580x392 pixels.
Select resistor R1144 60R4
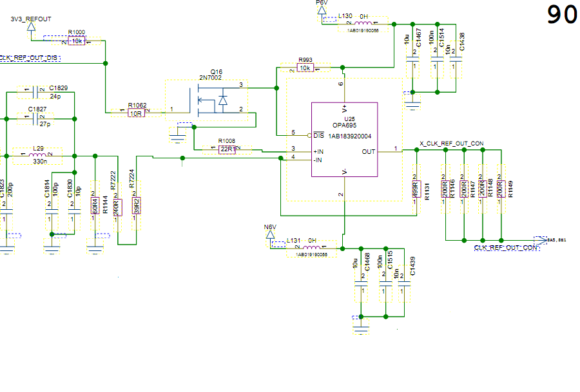(95, 206)
